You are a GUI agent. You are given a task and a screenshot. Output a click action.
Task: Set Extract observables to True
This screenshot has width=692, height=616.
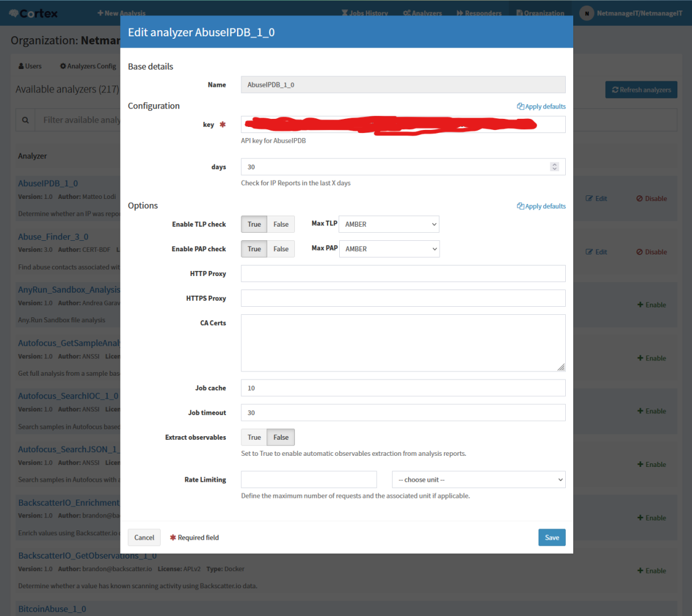(x=254, y=437)
